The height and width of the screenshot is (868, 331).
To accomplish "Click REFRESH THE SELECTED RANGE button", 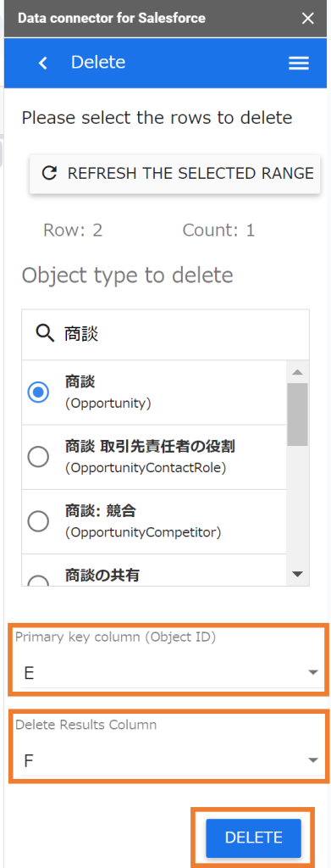I will pyautogui.click(x=175, y=173).
